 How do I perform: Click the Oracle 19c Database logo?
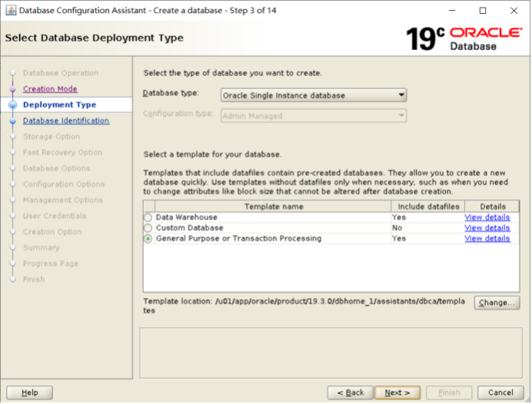464,39
